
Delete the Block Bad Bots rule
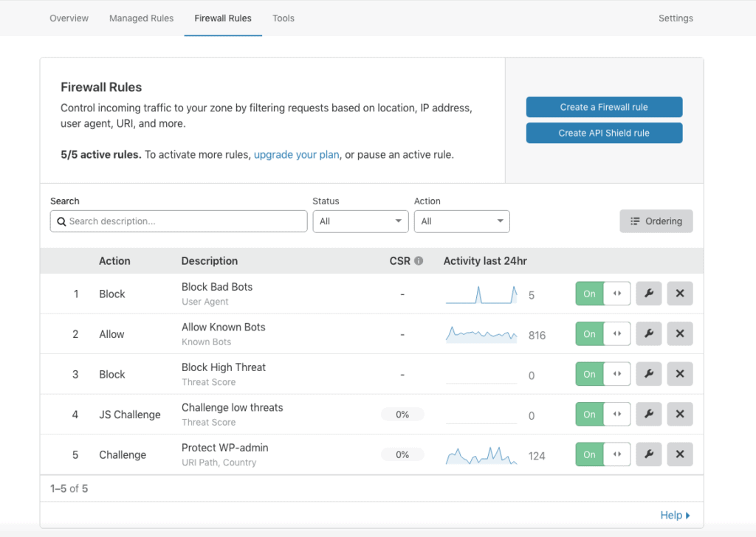680,294
